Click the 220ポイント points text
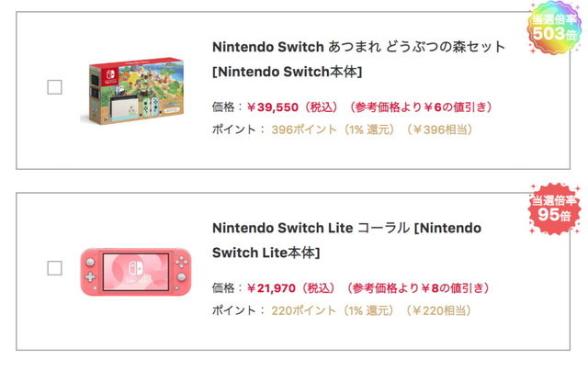Image resolution: width=588 pixels, height=371 pixels. tap(298, 310)
